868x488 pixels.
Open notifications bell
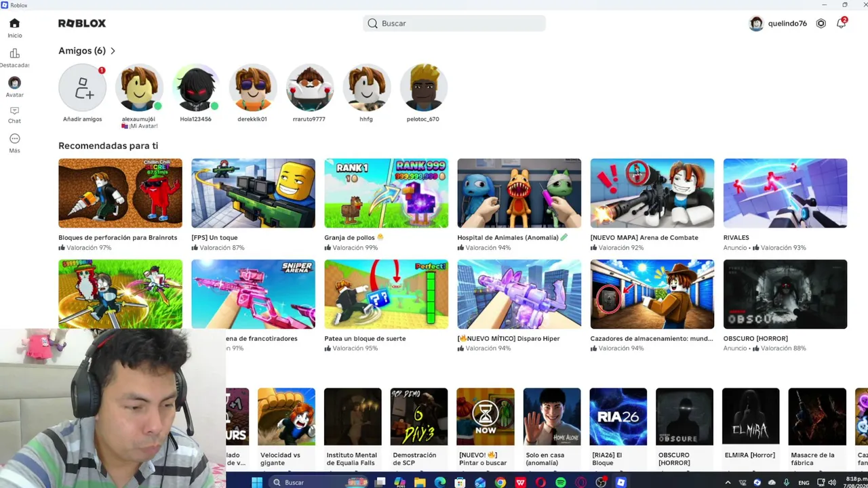click(x=841, y=23)
